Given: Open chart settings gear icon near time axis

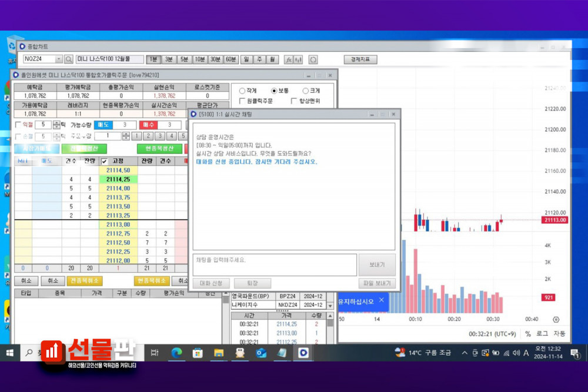Looking at the screenshot, I should (556, 319).
